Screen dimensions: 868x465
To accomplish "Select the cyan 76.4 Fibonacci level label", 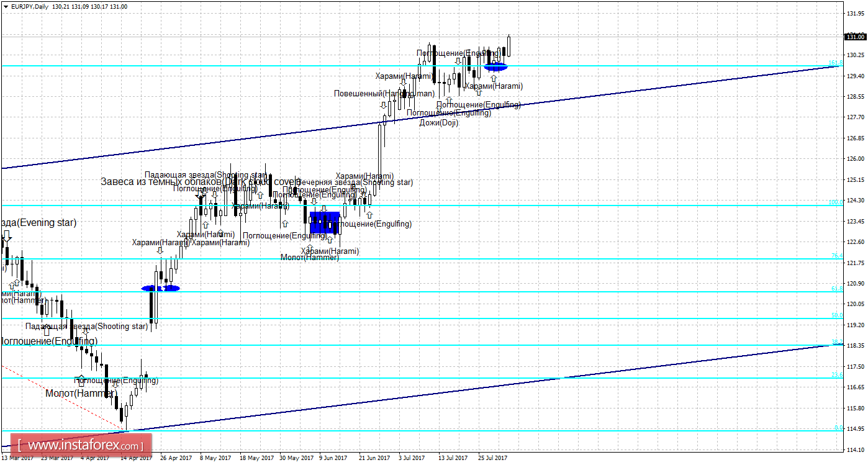I will (837, 256).
